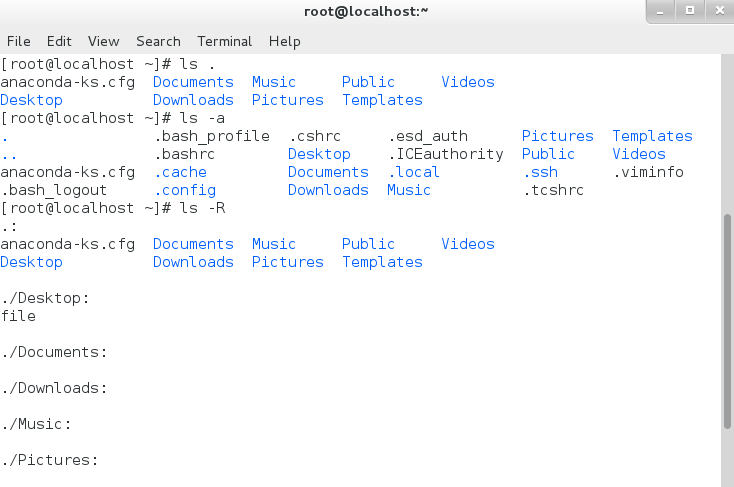Click the .ICEauthority entry

tap(446, 154)
